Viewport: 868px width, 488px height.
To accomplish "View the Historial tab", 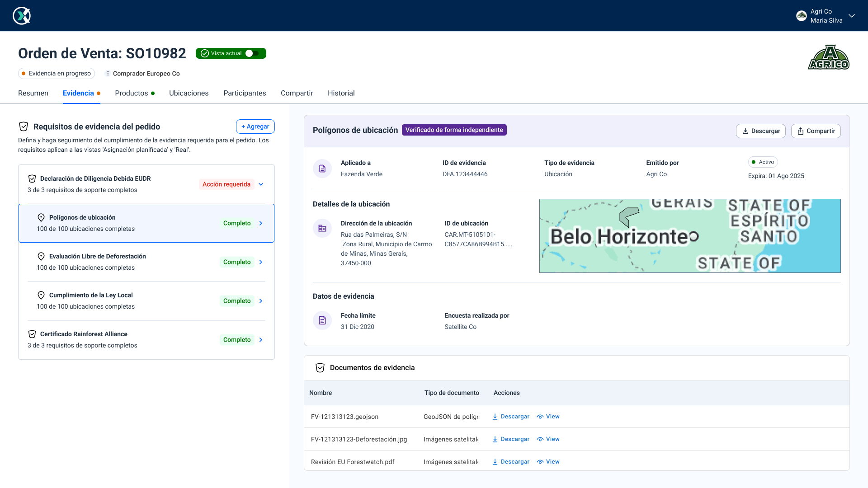I will (x=341, y=93).
